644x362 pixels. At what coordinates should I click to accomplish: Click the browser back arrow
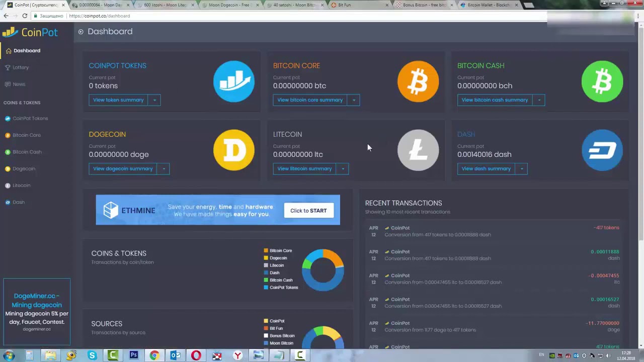(x=6, y=16)
